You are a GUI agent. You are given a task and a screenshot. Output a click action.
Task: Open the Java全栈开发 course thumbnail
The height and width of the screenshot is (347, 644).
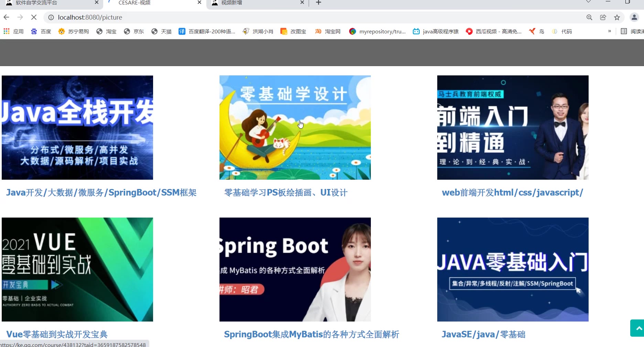77,127
